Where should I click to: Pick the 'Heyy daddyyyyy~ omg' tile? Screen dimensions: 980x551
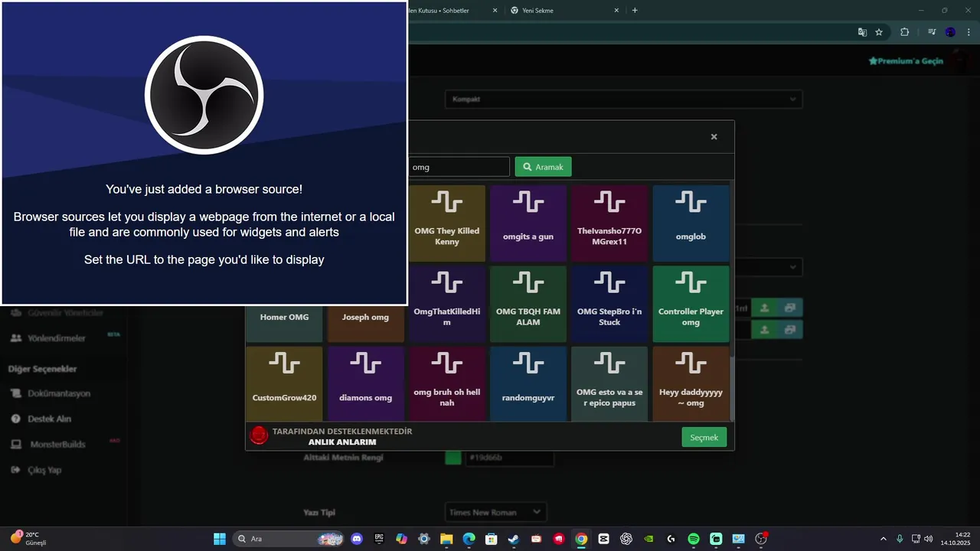(x=691, y=384)
